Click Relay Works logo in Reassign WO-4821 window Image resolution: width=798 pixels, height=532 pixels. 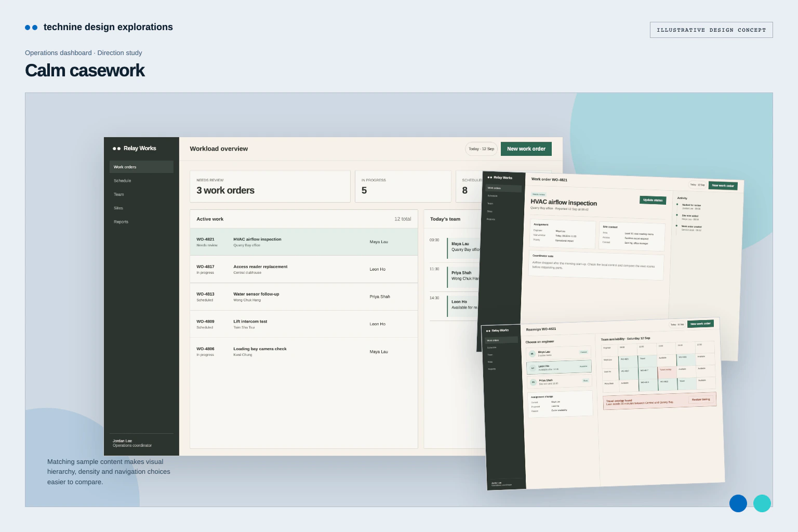coord(498,330)
